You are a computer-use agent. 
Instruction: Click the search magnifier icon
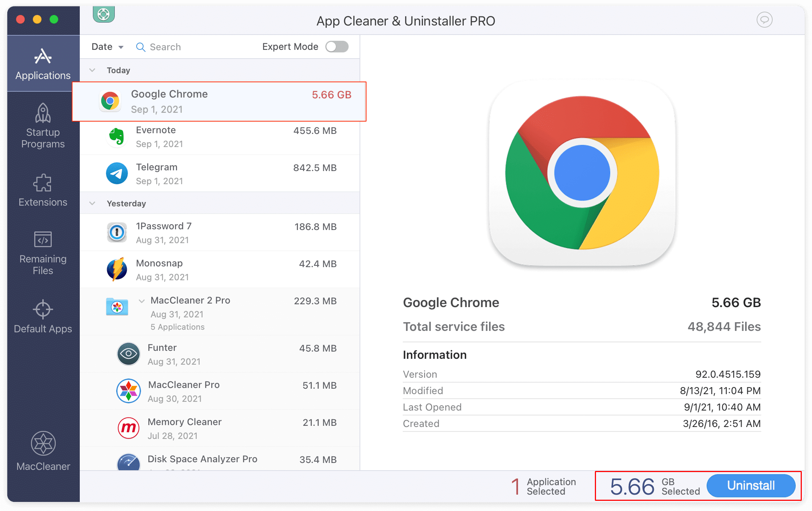(141, 47)
